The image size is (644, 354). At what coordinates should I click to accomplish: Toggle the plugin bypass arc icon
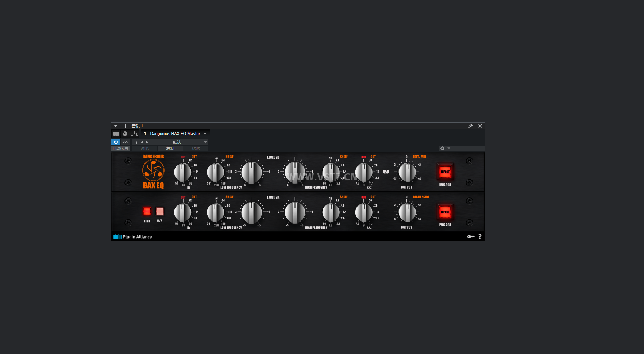(125, 142)
